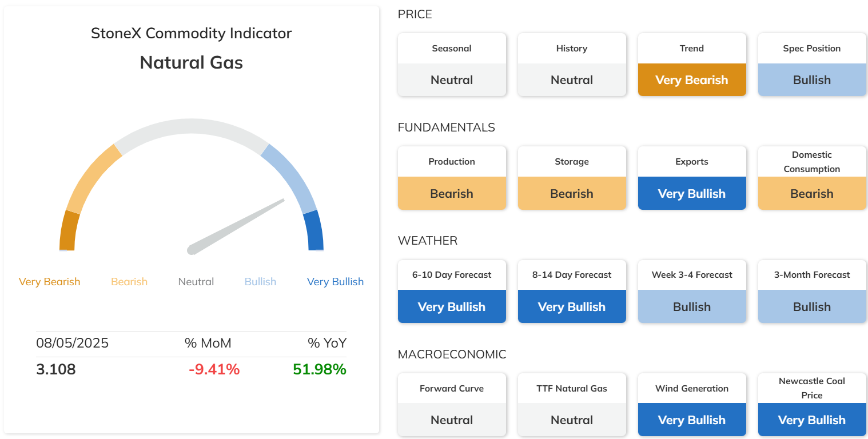Open the Newcastle Coal Price card
Image resolution: width=868 pixels, height=439 pixels.
click(x=812, y=404)
